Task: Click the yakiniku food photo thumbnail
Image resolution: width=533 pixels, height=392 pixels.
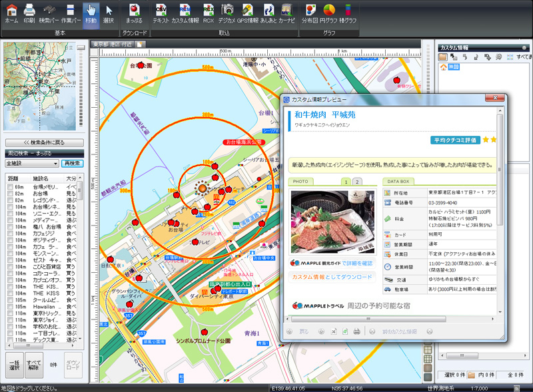Action: point(332,222)
